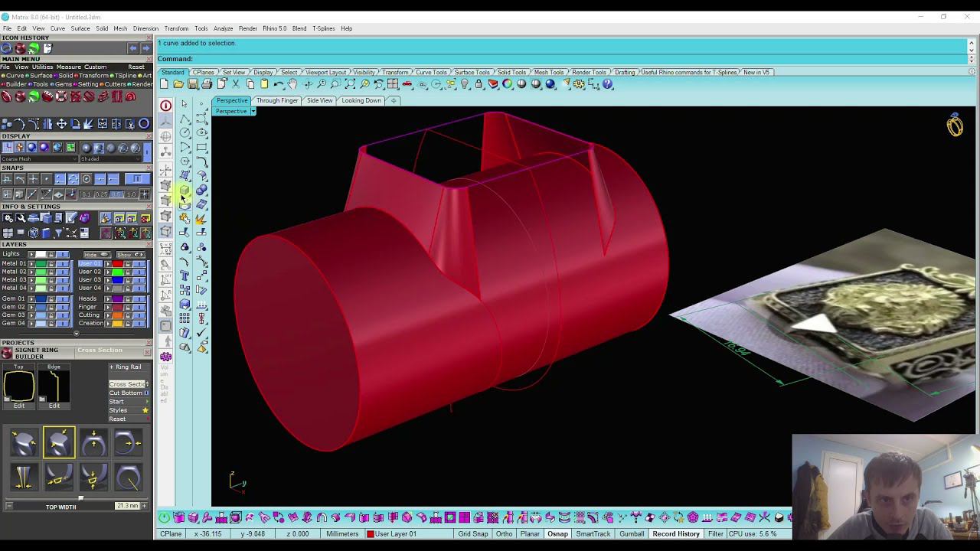The height and width of the screenshot is (551, 980).
Task: Click the Help question mark icon
Action: [608, 84]
